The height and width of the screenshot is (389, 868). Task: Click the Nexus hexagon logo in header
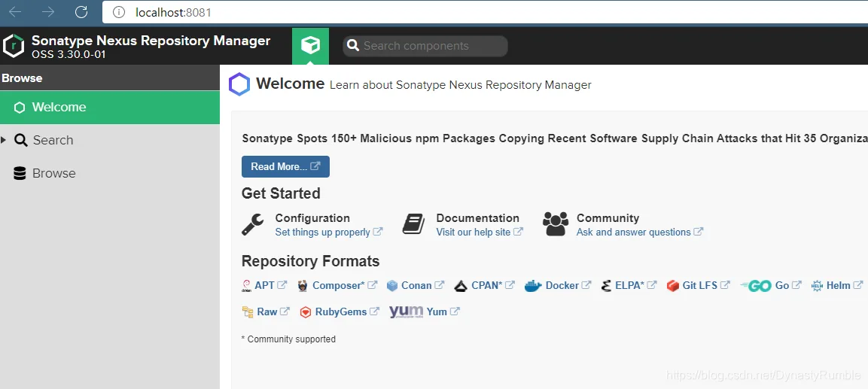14,46
